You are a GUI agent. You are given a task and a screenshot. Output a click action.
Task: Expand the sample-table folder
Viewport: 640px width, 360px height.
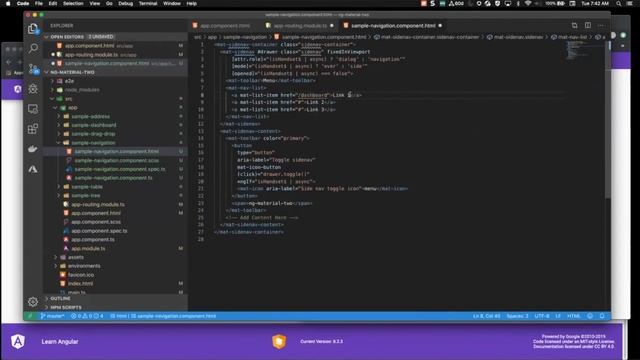[59, 187]
